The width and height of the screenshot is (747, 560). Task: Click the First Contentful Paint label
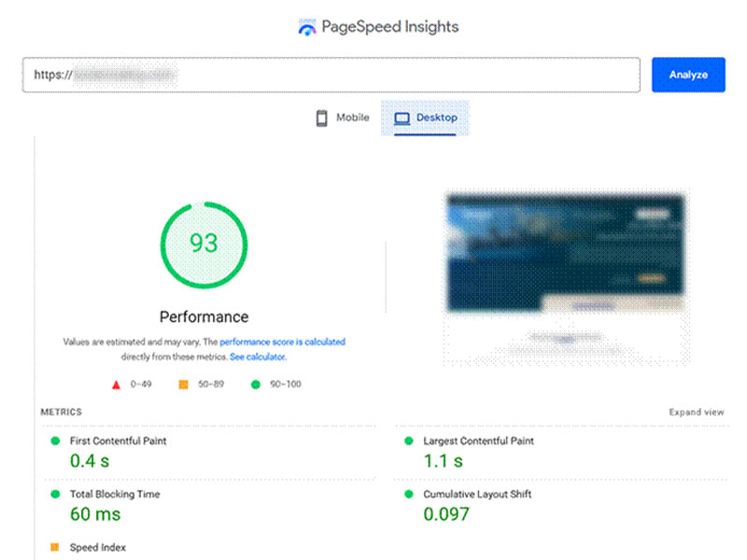pos(119,441)
